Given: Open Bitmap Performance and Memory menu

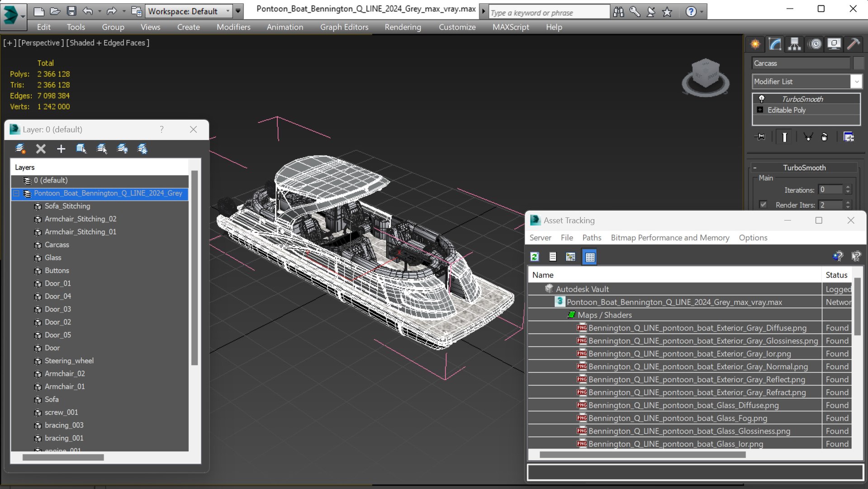Looking at the screenshot, I should (670, 238).
